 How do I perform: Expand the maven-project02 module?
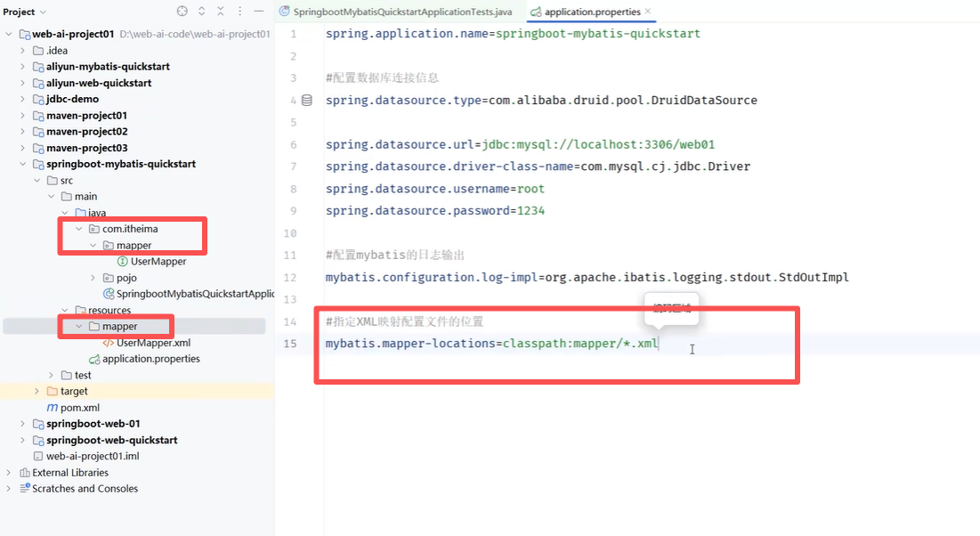coord(23,132)
